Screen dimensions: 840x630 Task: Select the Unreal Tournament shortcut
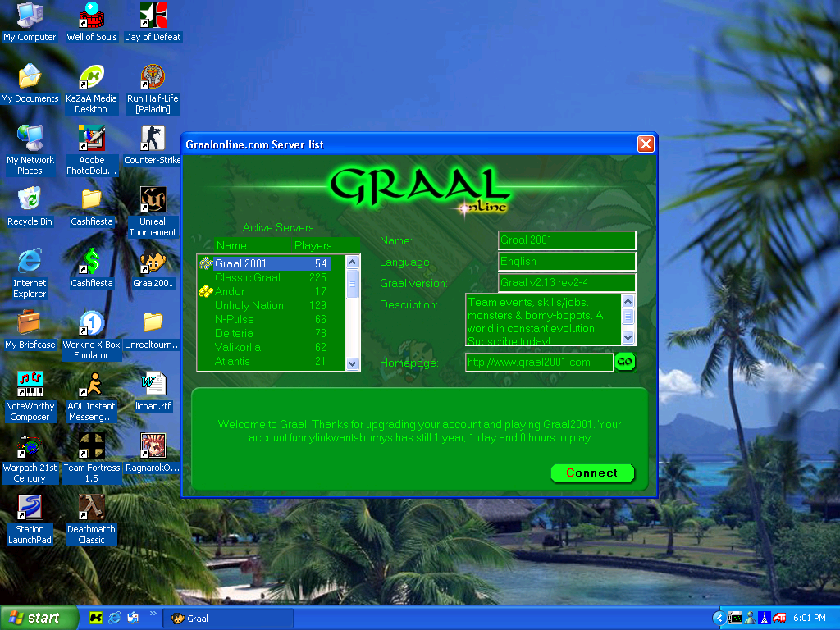tap(153, 212)
